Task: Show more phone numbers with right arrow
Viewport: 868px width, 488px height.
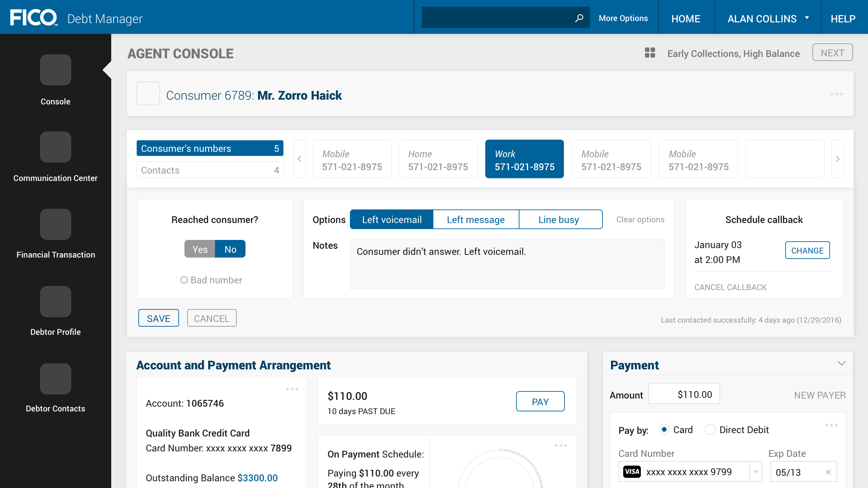Action: [837, 159]
